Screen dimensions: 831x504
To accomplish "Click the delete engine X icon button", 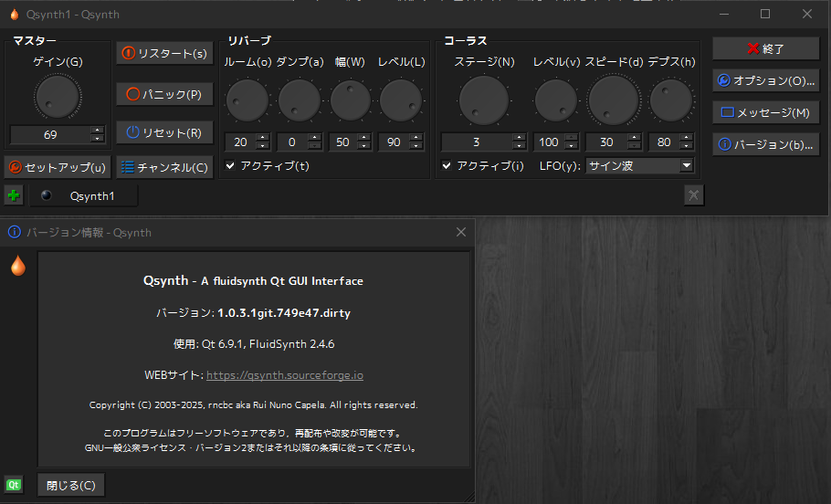I will point(694,195).
